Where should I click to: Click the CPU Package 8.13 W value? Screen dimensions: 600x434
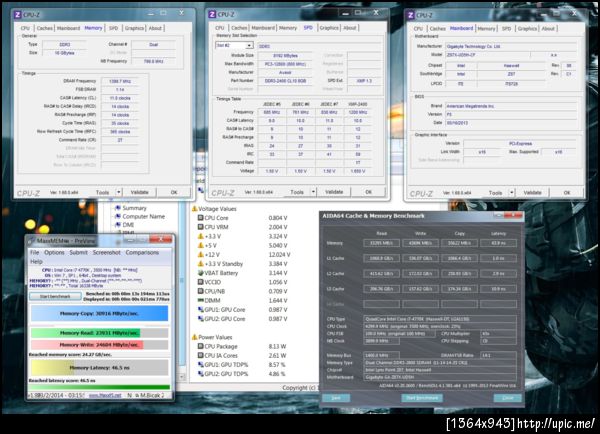coord(277,346)
